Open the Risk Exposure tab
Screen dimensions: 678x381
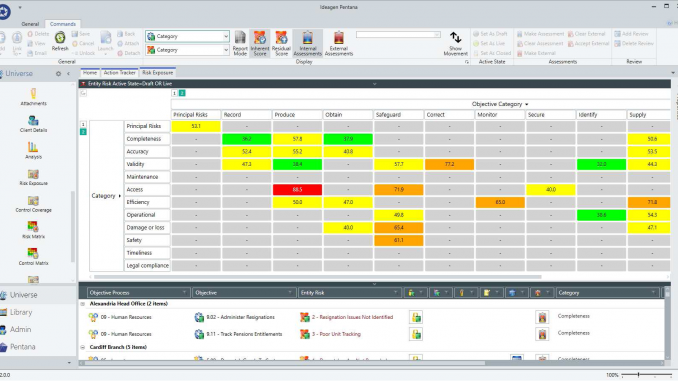tap(157, 73)
